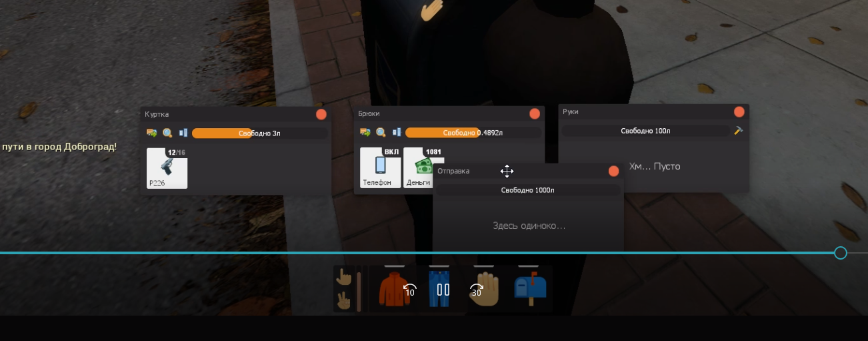
Task: Open the red jacket inventory slot
Action: (x=394, y=290)
